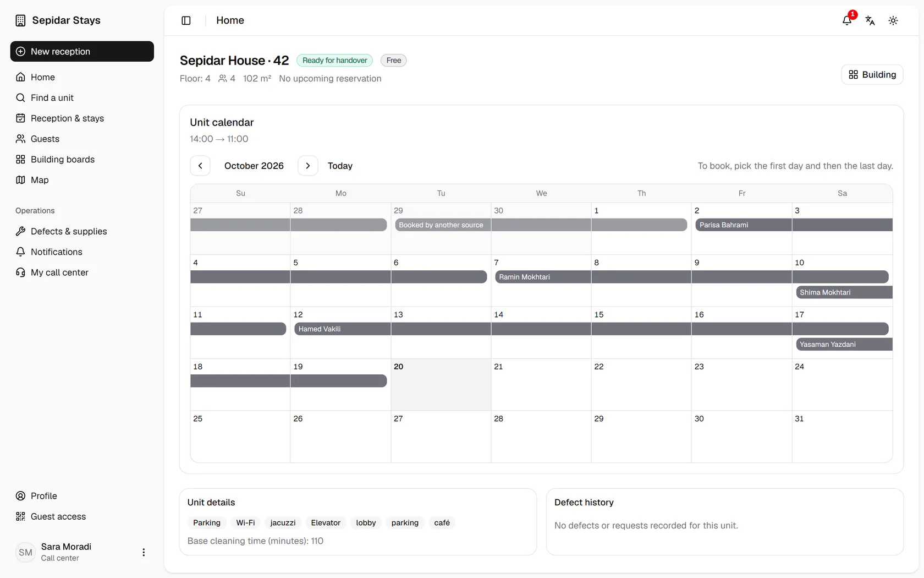Jump to Today in the calendar

340,166
